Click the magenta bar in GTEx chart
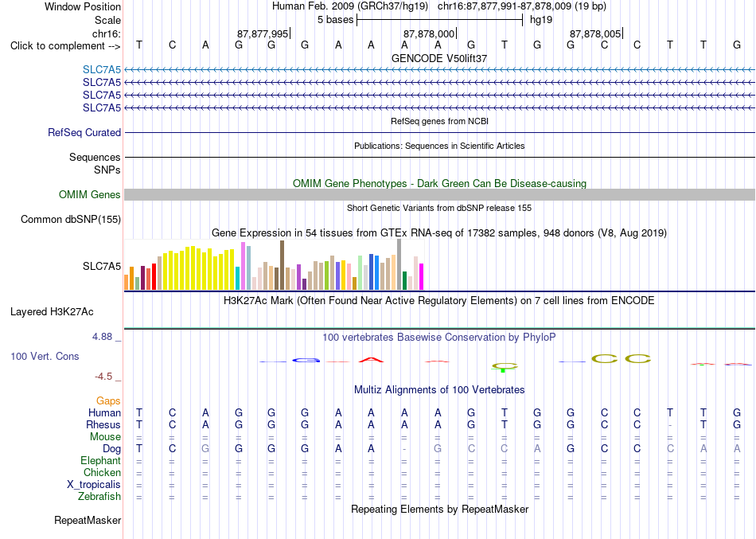The height and width of the screenshot is (539, 756). click(422, 276)
